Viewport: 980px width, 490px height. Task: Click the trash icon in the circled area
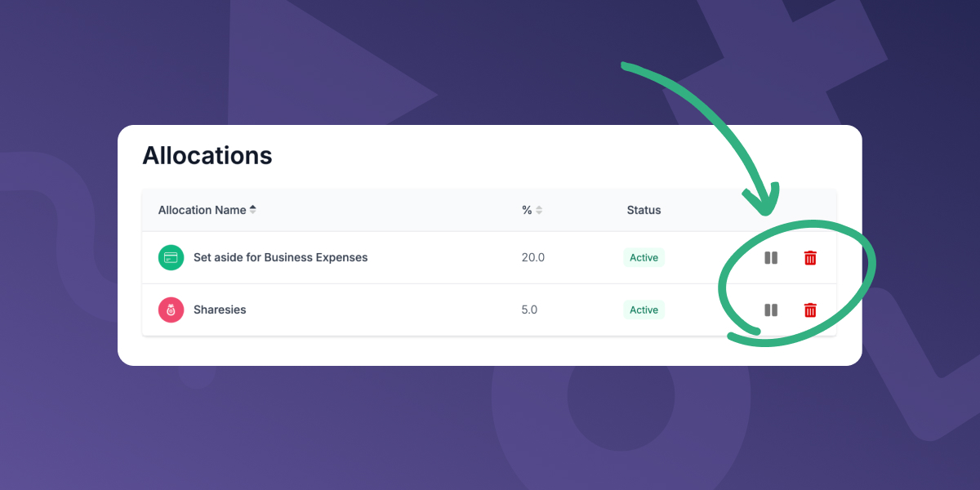pos(810,257)
